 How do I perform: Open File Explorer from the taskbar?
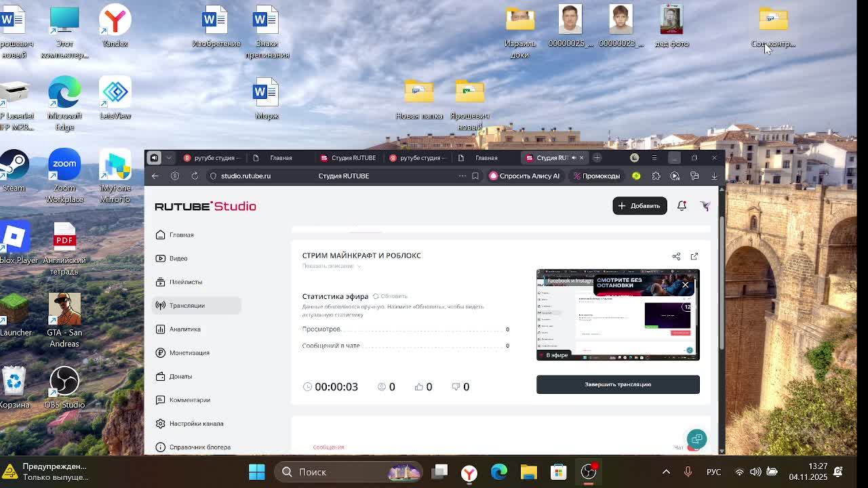coord(529,472)
